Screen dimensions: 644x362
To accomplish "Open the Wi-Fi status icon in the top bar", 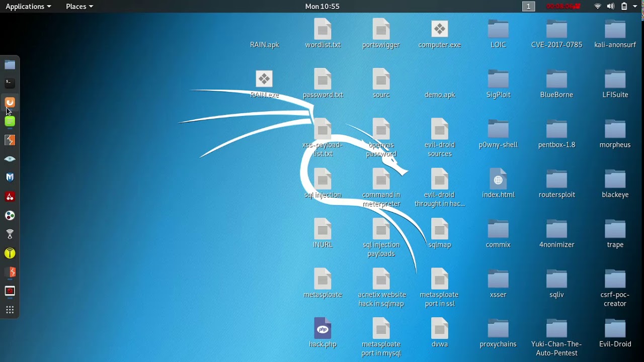I will tap(598, 7).
